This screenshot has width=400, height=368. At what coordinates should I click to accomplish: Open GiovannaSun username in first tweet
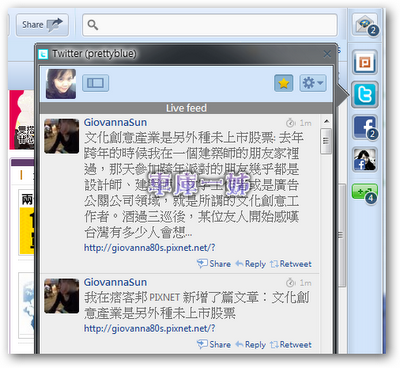[x=115, y=122]
